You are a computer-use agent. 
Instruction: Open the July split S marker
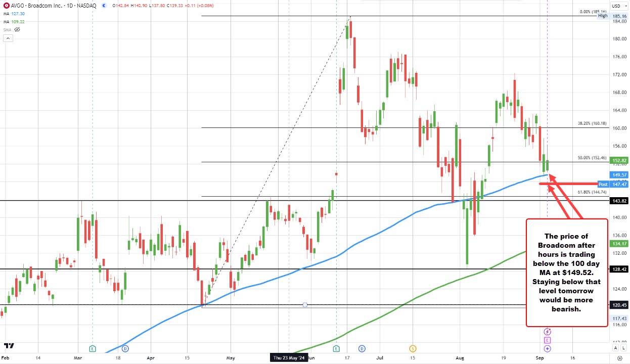(413, 348)
